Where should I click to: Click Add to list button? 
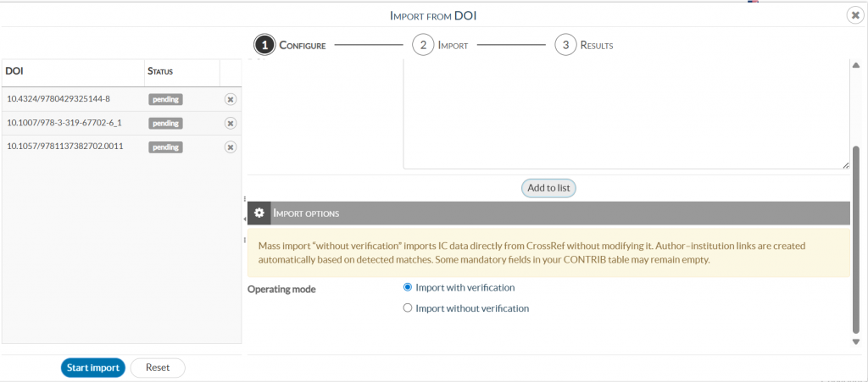[548, 188]
